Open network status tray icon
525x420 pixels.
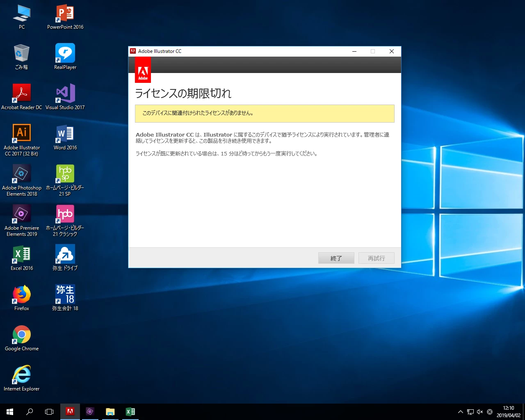pyautogui.click(x=470, y=412)
